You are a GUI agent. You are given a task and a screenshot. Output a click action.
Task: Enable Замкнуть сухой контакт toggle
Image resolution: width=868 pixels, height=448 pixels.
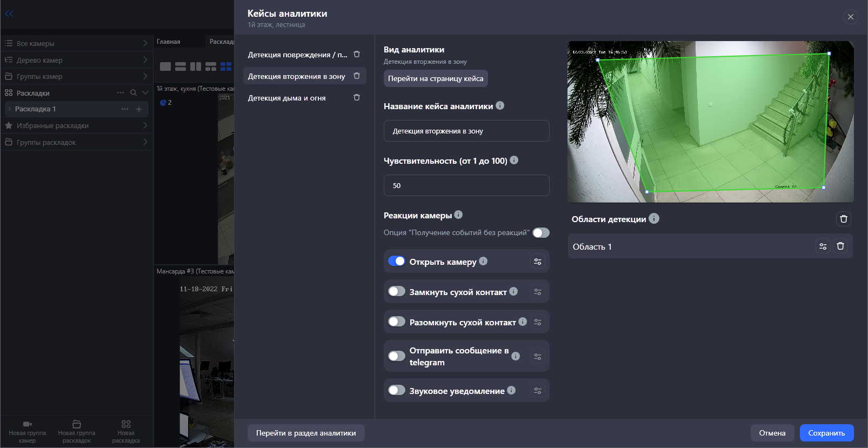(x=397, y=292)
